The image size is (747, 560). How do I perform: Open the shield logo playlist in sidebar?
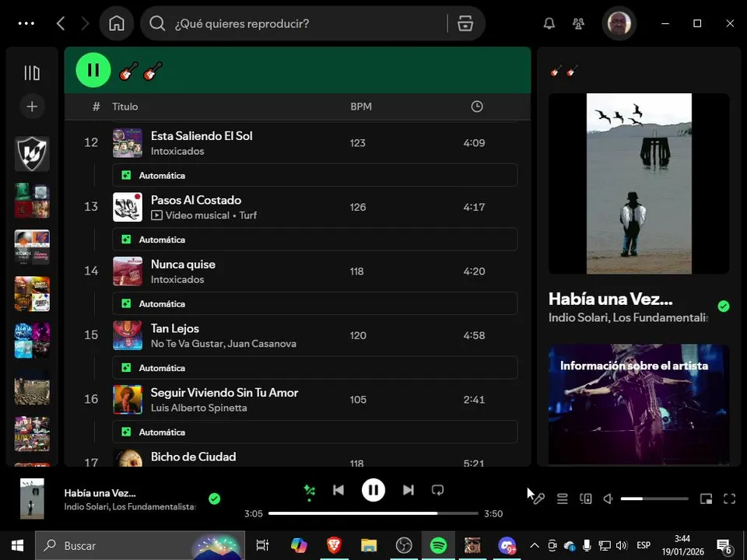32,154
